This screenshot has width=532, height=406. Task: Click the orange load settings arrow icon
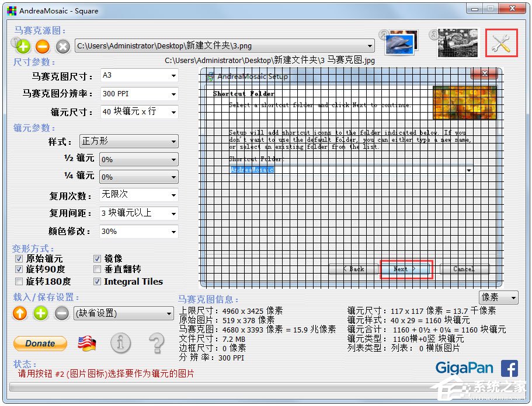pyautogui.click(x=20, y=313)
